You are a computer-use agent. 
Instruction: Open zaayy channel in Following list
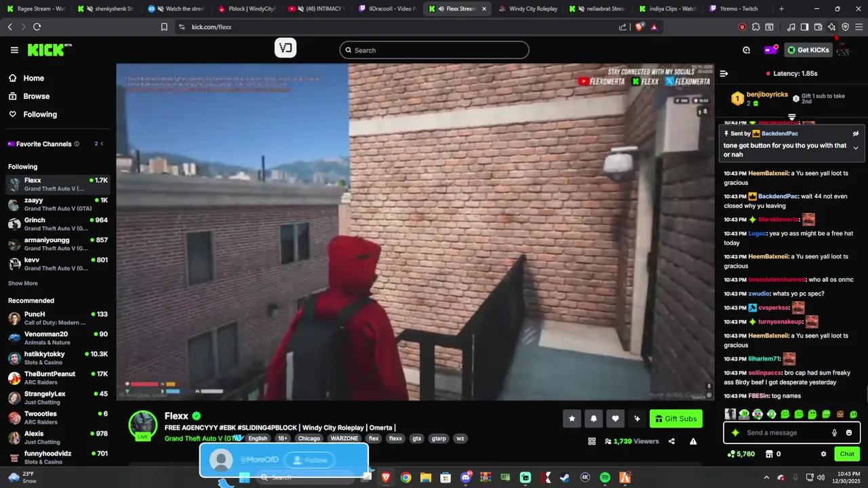point(58,205)
